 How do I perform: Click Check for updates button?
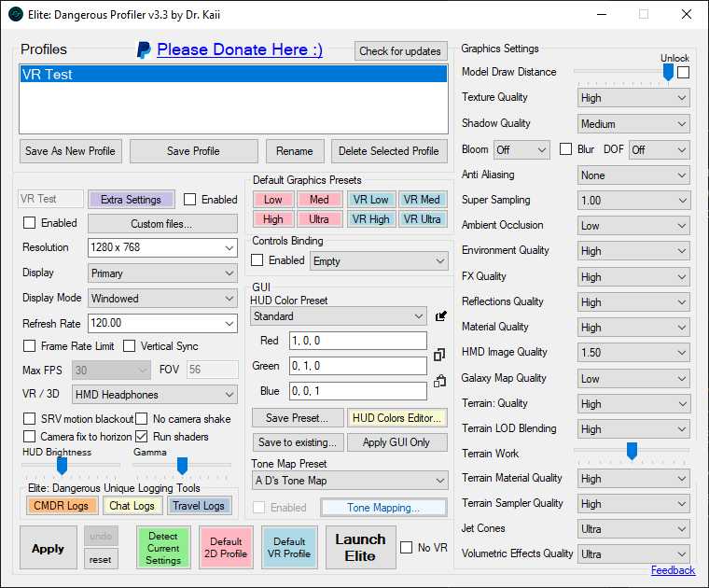[400, 51]
